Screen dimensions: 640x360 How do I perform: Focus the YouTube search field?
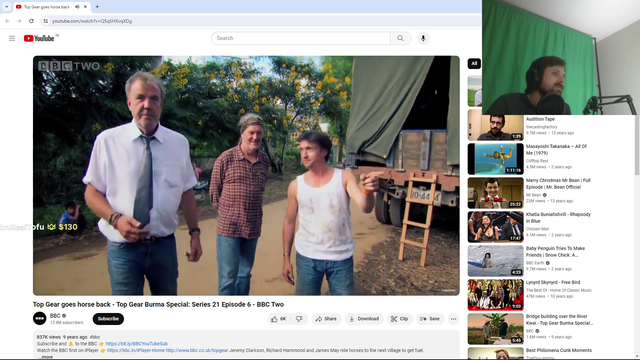coord(301,38)
